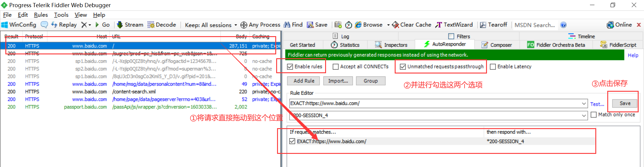Screen dimensions: 644x167
Task: Switch to the Inspectors tab
Action: [391, 45]
